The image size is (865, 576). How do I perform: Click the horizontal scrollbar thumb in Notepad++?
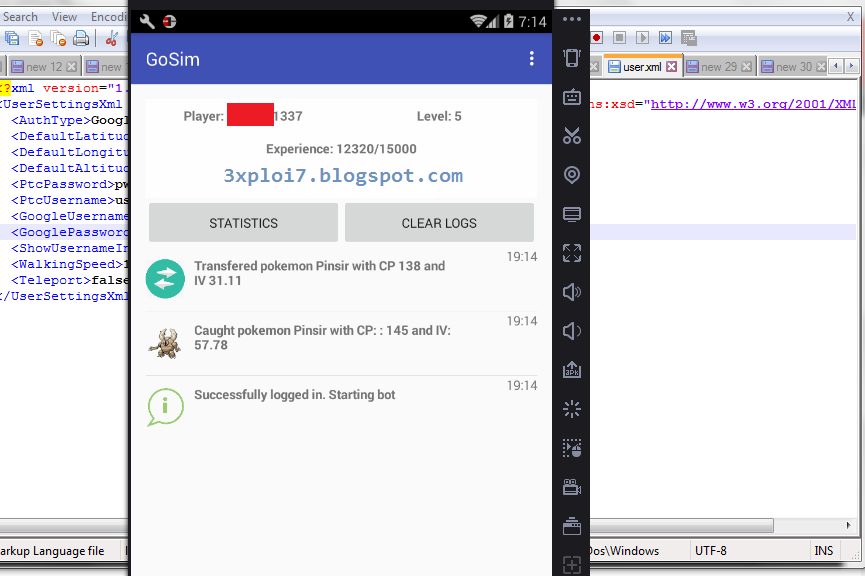point(681,525)
